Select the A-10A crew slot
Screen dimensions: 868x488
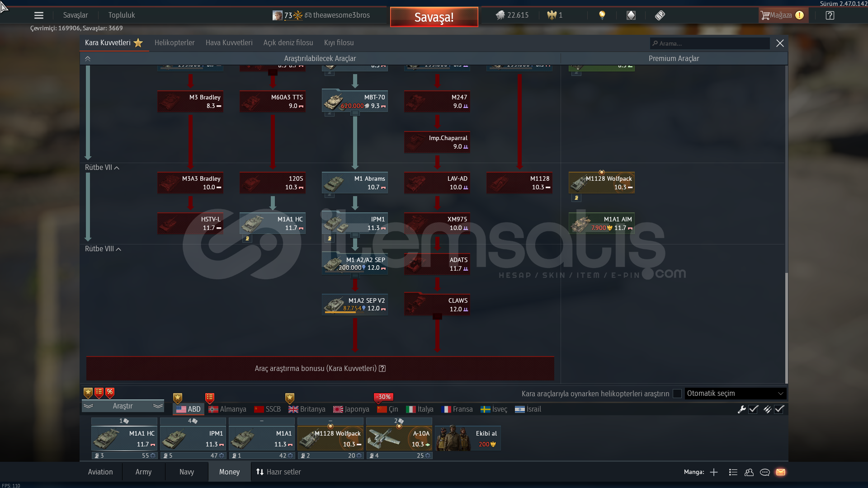399,438
